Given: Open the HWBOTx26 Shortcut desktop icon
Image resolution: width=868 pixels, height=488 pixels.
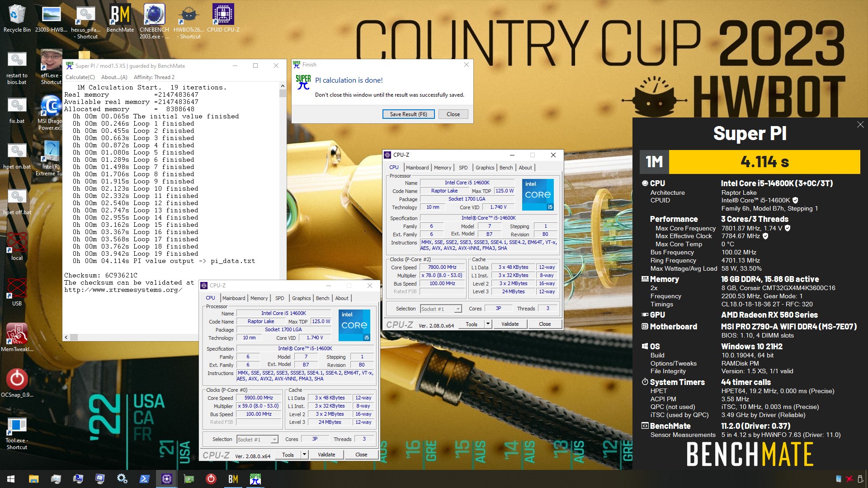Looking at the screenshot, I should pyautogui.click(x=189, y=21).
